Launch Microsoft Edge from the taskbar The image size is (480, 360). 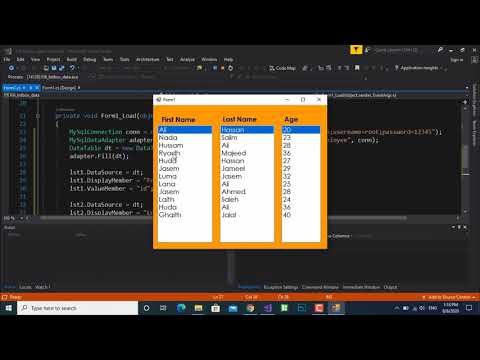click(x=181, y=308)
